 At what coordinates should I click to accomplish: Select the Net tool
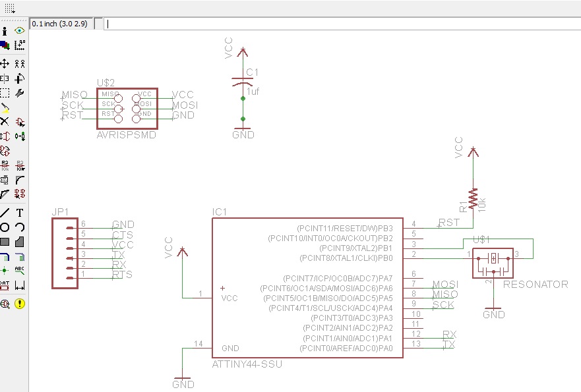[20, 256]
